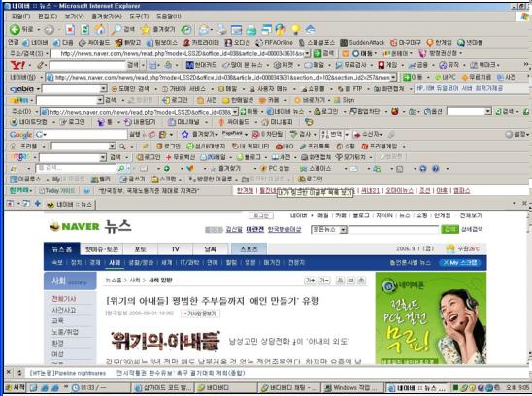Image resolution: width=532 pixels, height=396 pixels.
Task: Open the 즐겨찾기(A) menu
Action: click(107, 16)
